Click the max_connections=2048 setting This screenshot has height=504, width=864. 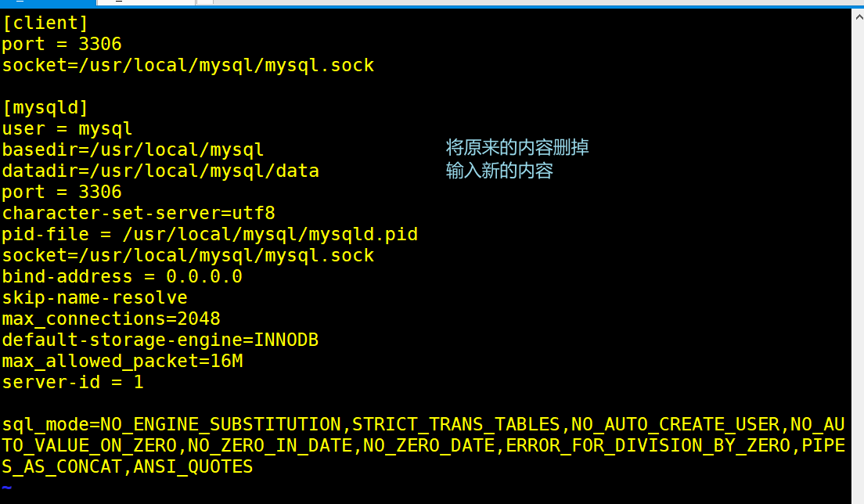click(x=110, y=319)
